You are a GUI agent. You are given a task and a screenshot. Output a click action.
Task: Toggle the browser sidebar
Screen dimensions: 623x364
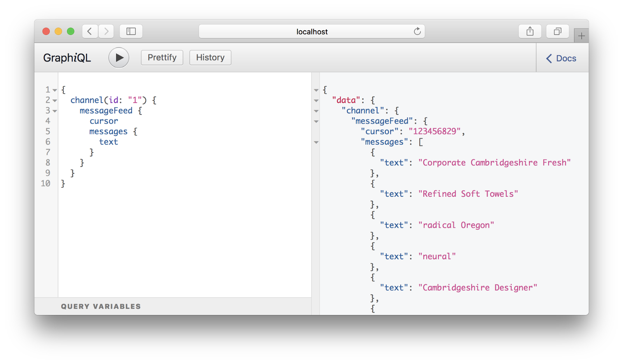click(x=131, y=31)
